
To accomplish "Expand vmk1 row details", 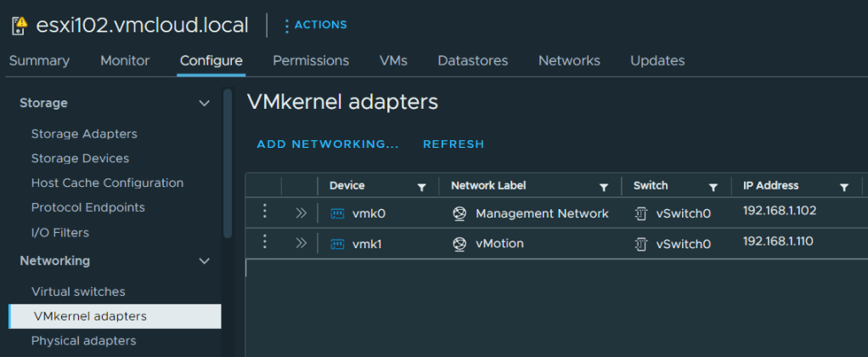I will click(300, 243).
